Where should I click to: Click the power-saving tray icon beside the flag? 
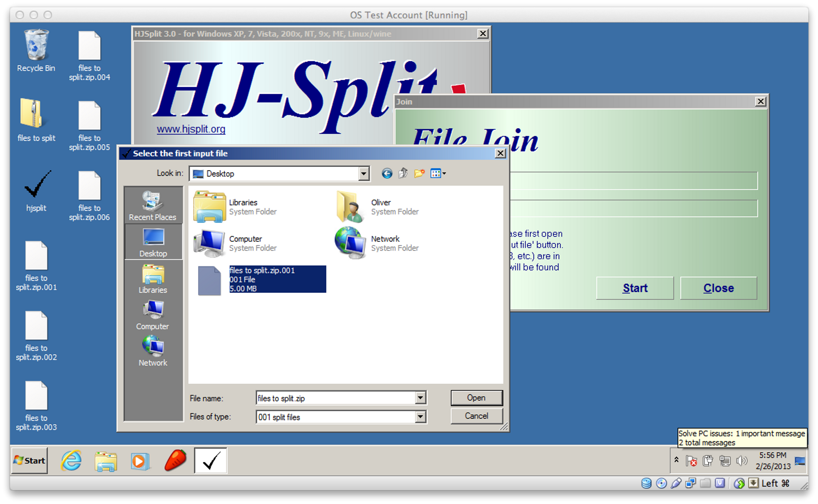click(708, 461)
